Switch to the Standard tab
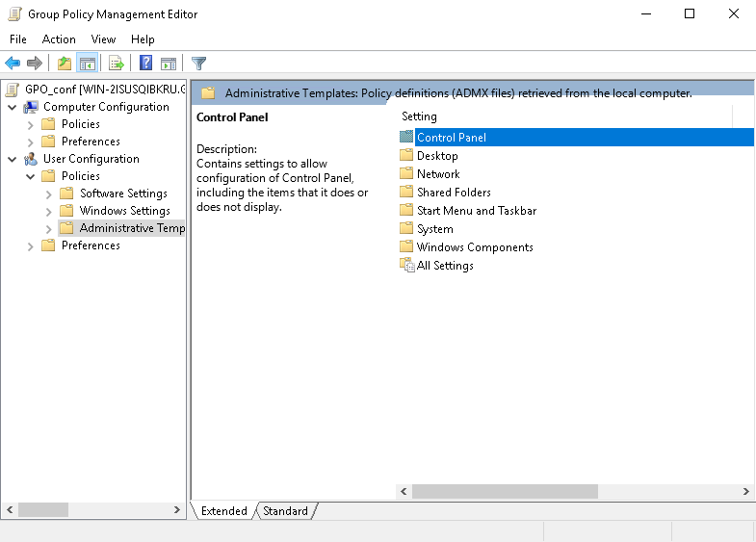Viewport: 756px width, 542px height. (x=285, y=511)
